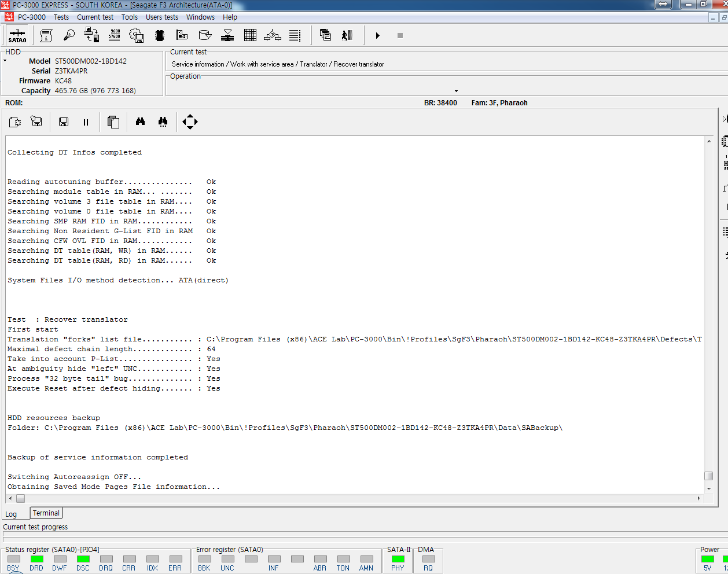This screenshot has height=574, width=728.
Task: Click the DWF status indicator
Action: (60, 559)
